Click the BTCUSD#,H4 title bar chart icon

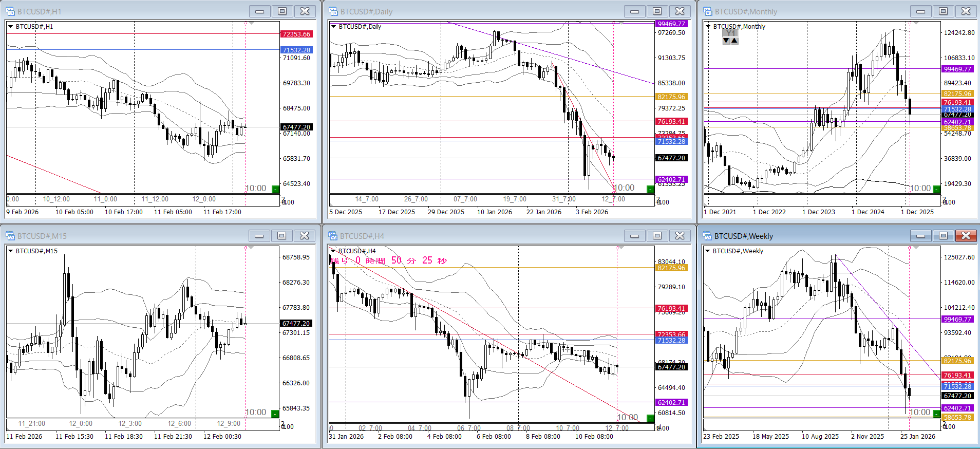[333, 236]
